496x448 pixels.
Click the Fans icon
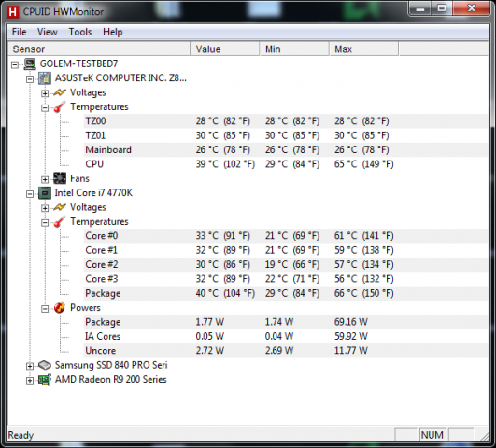tap(60, 178)
